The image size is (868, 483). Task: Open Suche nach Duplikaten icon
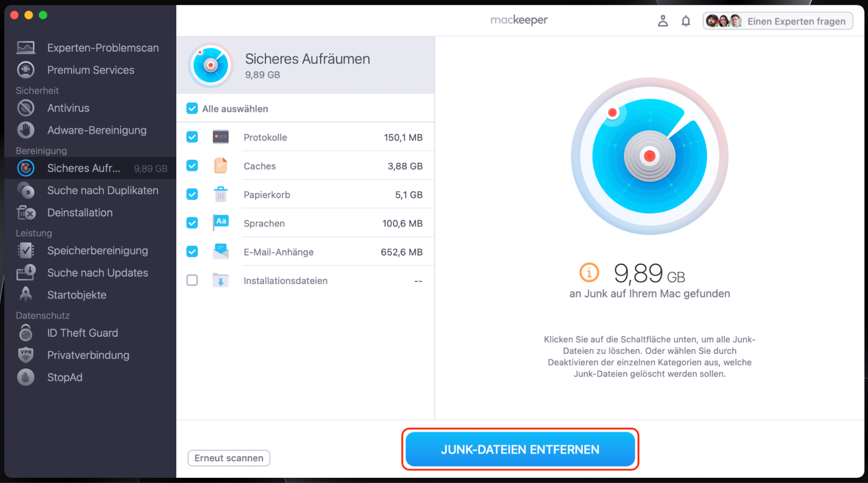click(26, 191)
